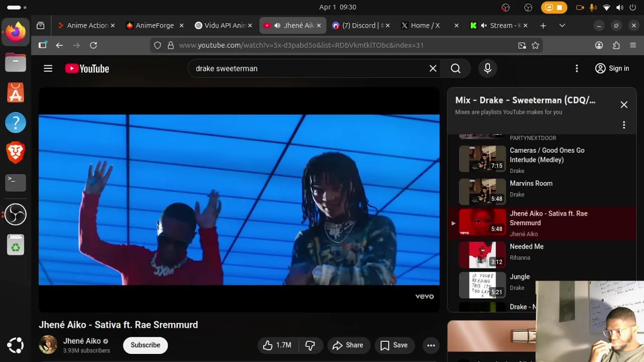Show the tracking protection shield info
The width and height of the screenshot is (644, 362).
click(x=157, y=45)
